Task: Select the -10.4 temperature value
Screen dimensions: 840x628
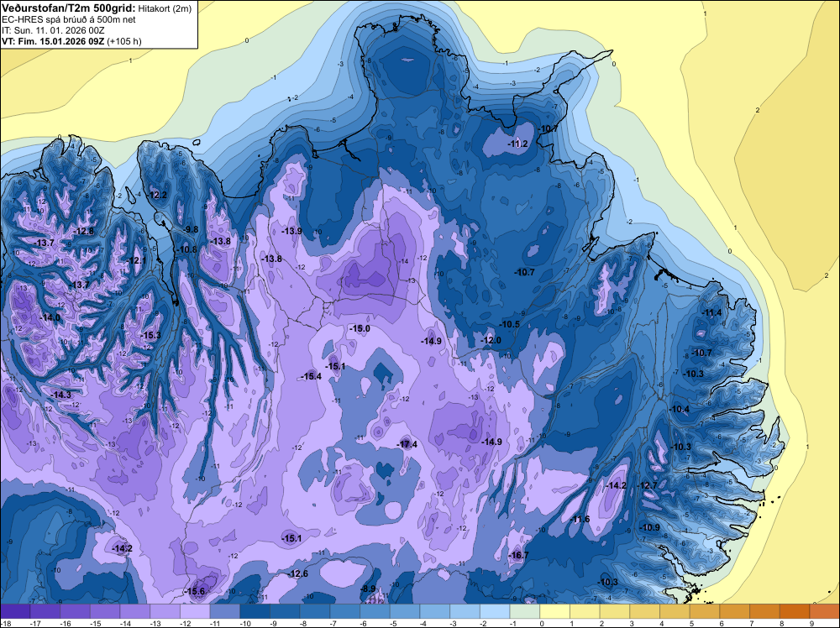Action: pos(680,409)
